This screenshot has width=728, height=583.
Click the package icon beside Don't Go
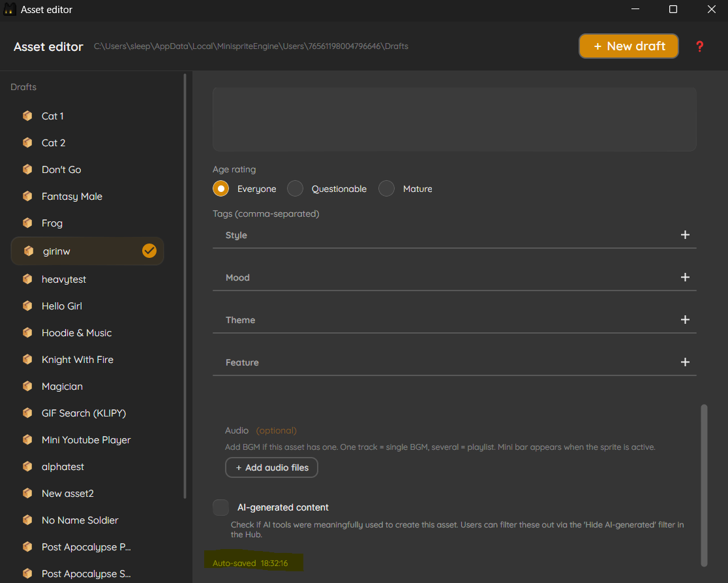[28, 170]
